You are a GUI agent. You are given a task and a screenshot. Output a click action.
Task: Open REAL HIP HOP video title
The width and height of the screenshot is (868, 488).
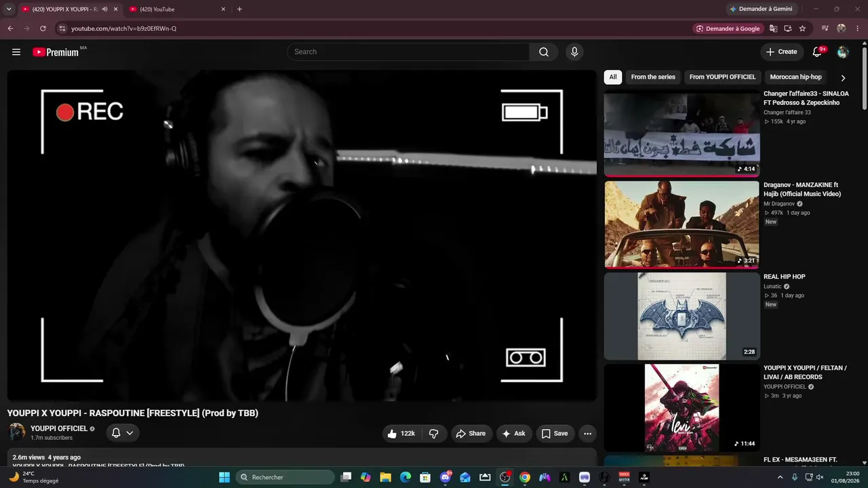[x=785, y=277]
